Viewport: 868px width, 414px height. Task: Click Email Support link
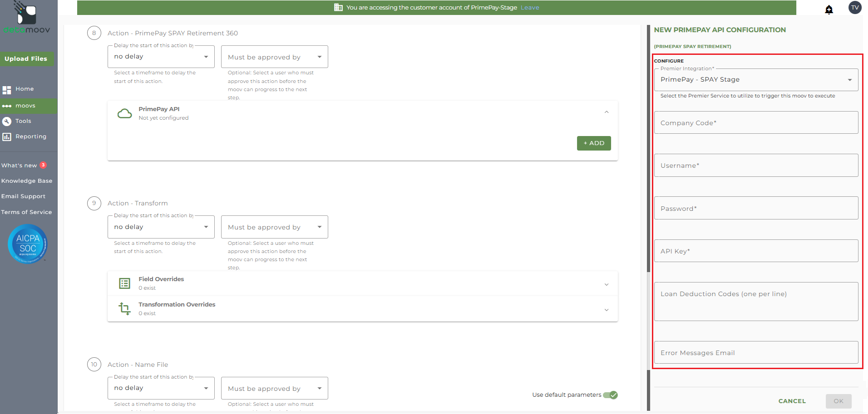pos(23,196)
